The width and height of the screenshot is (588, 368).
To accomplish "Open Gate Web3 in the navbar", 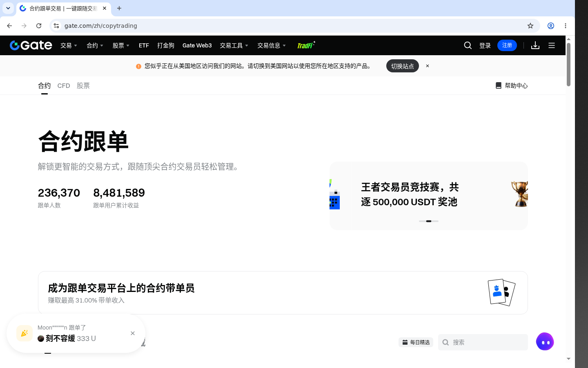I will 197,45.
